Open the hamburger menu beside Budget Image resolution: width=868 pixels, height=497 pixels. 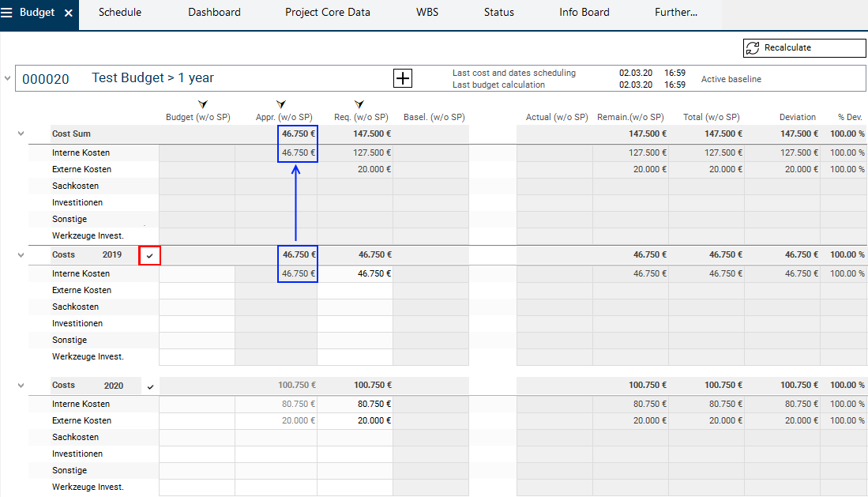click(7, 13)
